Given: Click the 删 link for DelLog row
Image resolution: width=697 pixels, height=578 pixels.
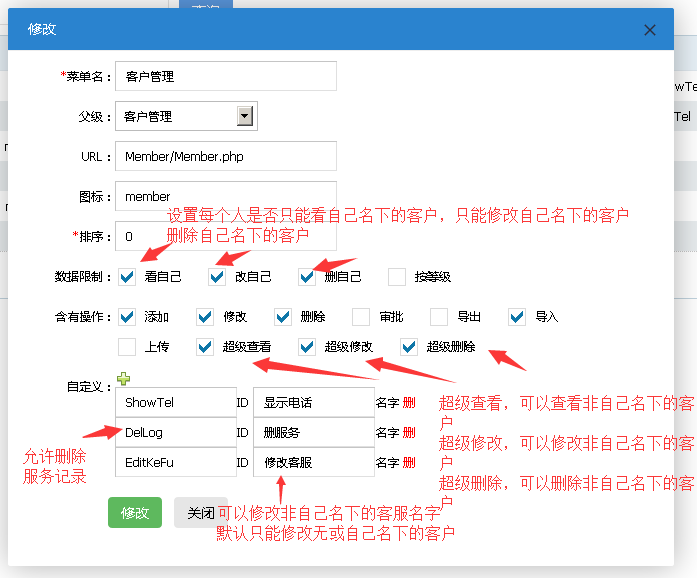Looking at the screenshot, I should 409,433.
